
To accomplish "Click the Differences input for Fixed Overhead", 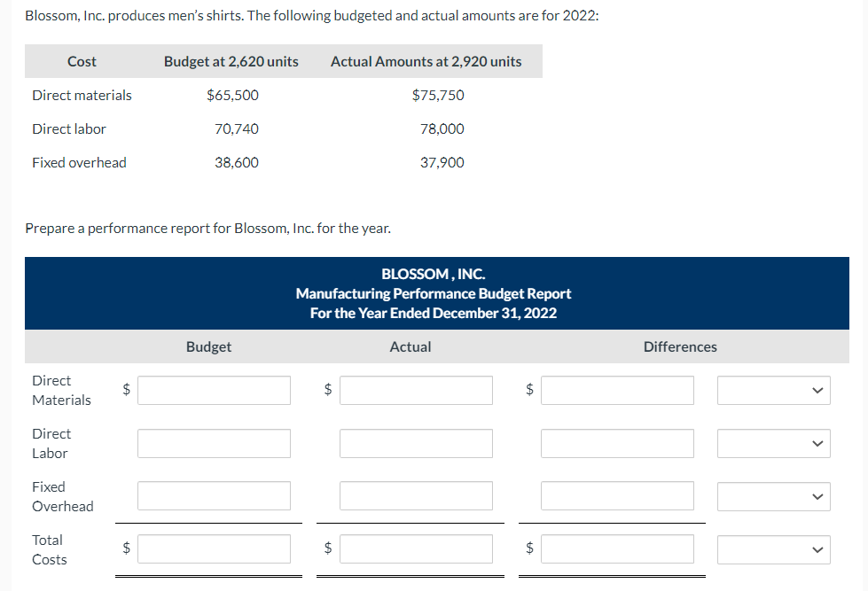I will click(x=616, y=496).
